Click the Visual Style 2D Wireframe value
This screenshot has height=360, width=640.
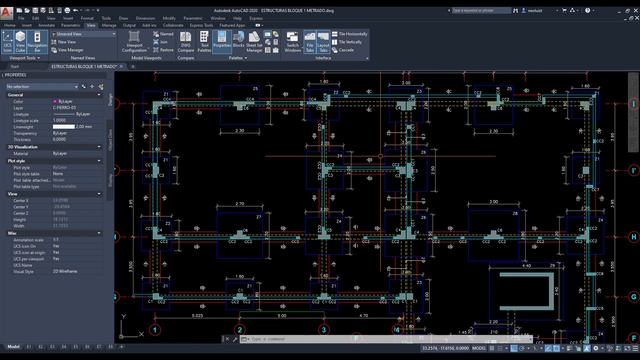tap(65, 271)
